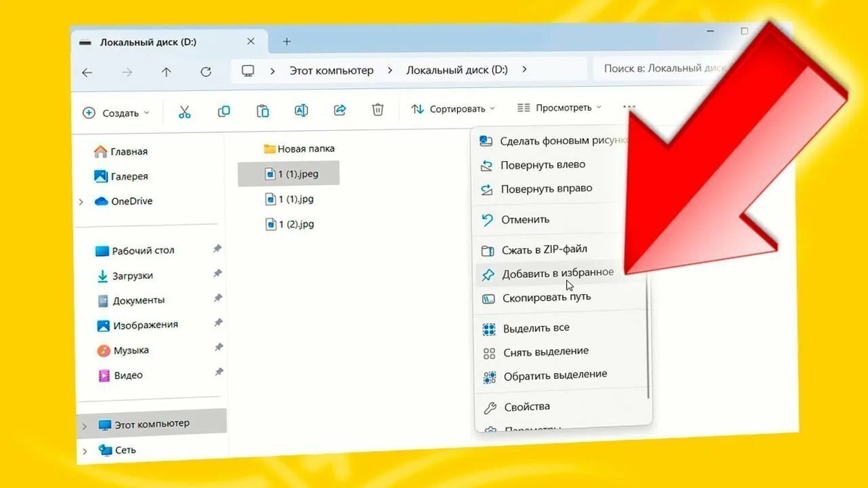The image size is (868, 488).
Task: Unpin Изображения using its pin icon
Action: [217, 323]
